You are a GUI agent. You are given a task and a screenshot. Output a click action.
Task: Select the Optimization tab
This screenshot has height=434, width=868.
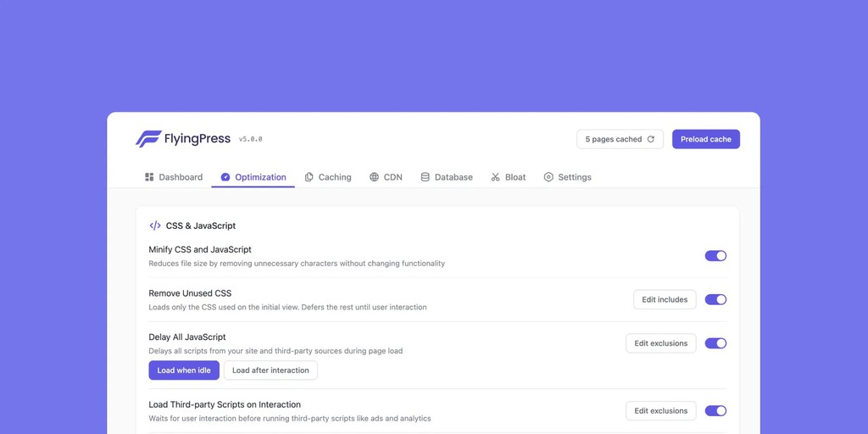click(x=253, y=177)
